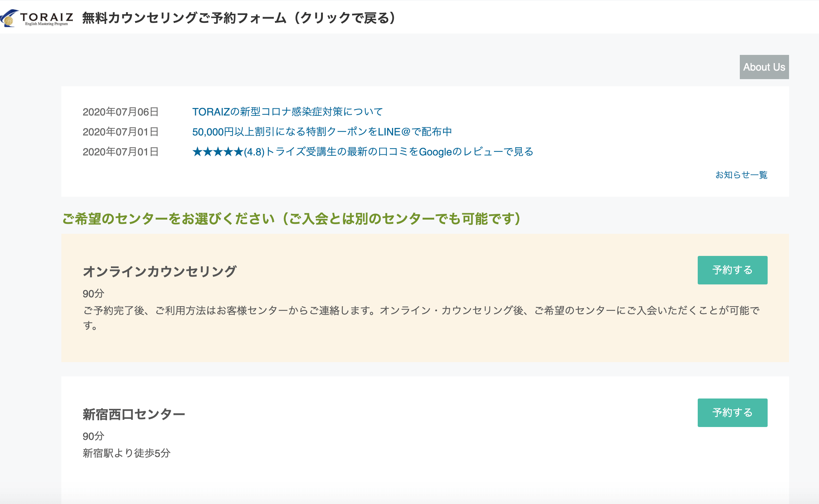Click the date beside the Google review notice
Screen dimensions: 819x504
point(121,152)
